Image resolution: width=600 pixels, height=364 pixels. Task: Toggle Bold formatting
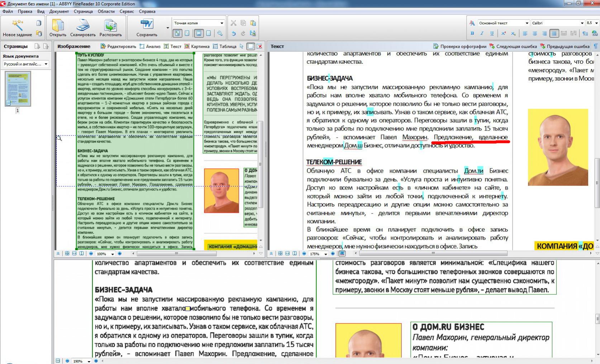[472, 33]
